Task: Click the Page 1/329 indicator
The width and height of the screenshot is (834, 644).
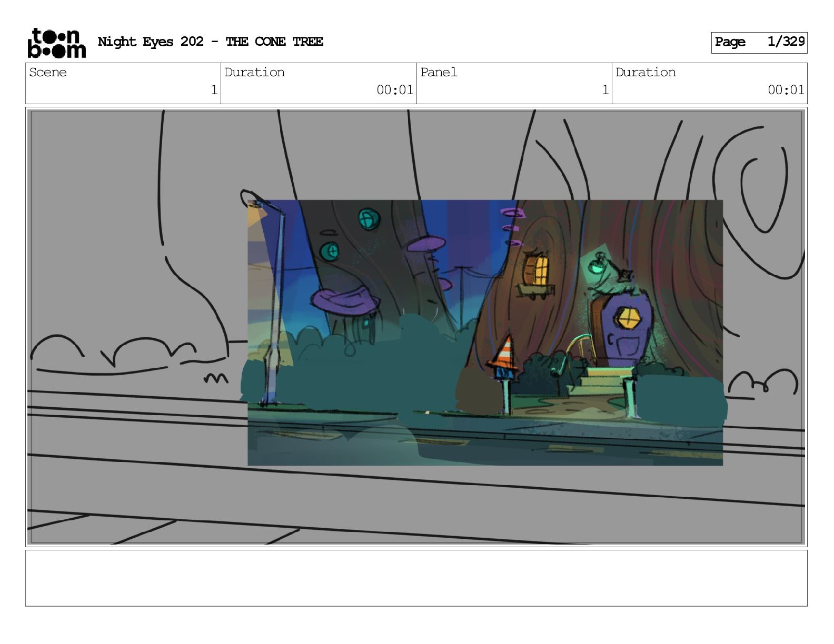Action: [759, 42]
